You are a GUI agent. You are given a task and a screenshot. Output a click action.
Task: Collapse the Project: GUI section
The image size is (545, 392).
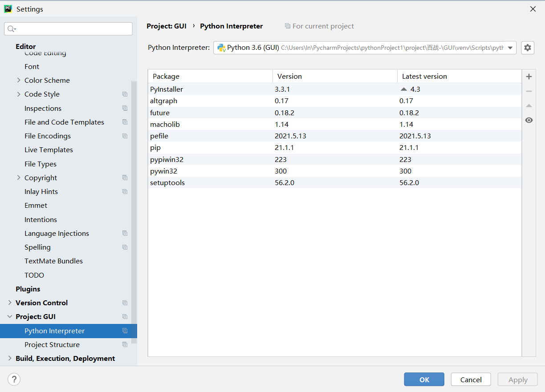[10, 316]
